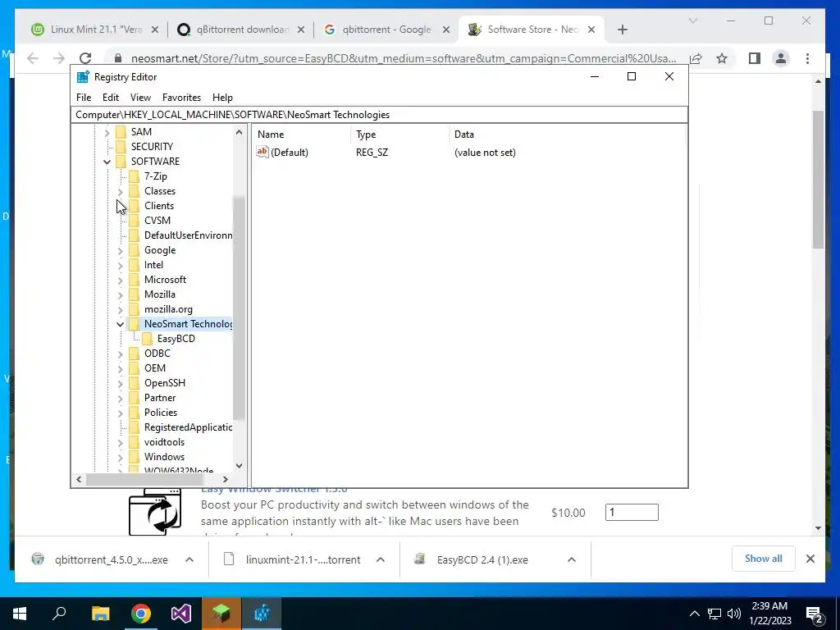Viewport: 840px width, 630px height.
Task: Open Chrome three-dot menu
Action: pos(807,58)
